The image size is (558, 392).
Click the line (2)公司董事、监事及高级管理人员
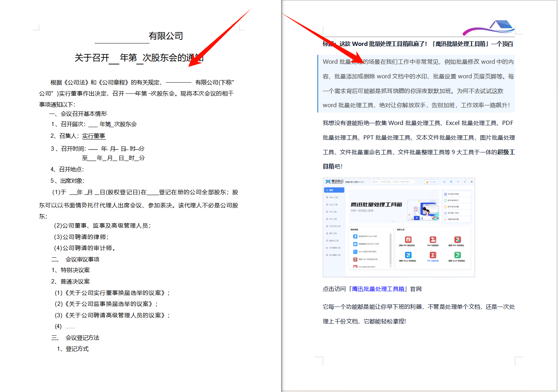[102, 226]
